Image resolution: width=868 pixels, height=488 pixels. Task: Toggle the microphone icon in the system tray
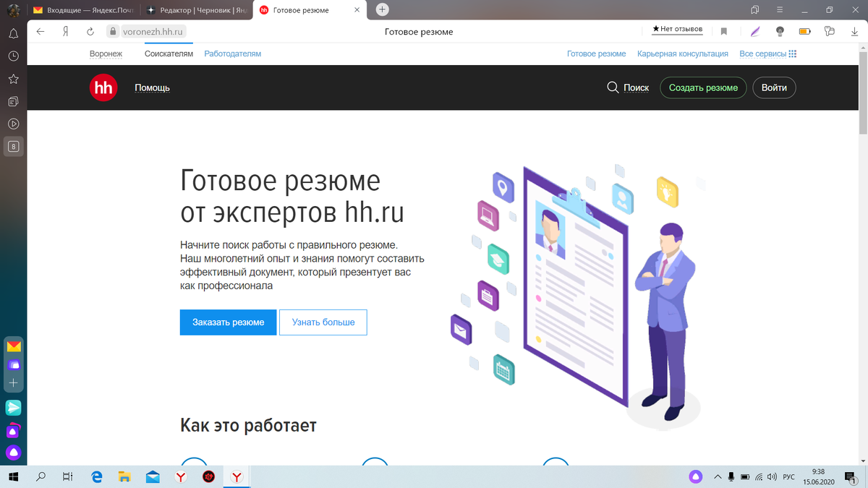pos(731,476)
